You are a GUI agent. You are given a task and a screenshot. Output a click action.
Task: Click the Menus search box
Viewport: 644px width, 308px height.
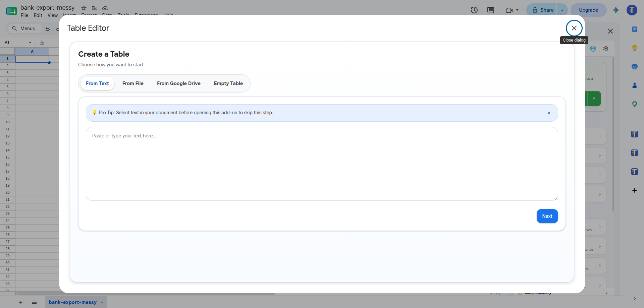point(25,28)
